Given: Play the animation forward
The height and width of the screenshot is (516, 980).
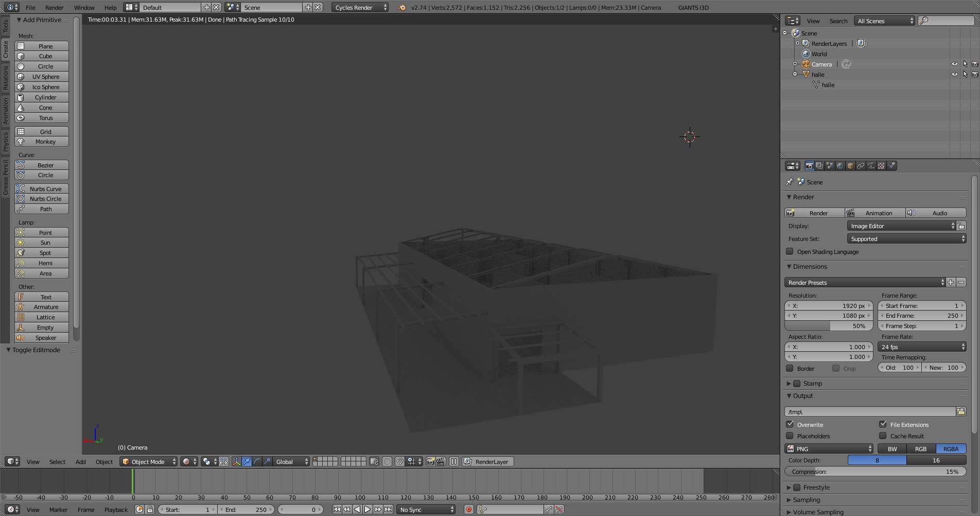Looking at the screenshot, I should pyautogui.click(x=367, y=509).
